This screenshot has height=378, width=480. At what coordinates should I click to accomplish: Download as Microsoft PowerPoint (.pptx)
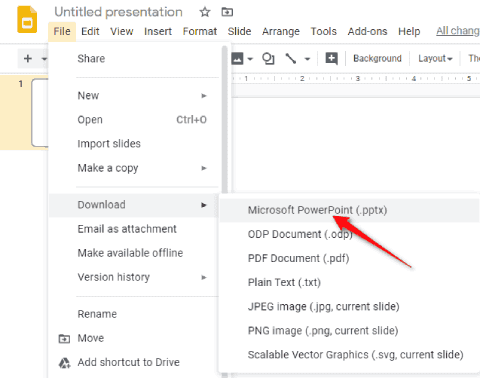(349, 210)
